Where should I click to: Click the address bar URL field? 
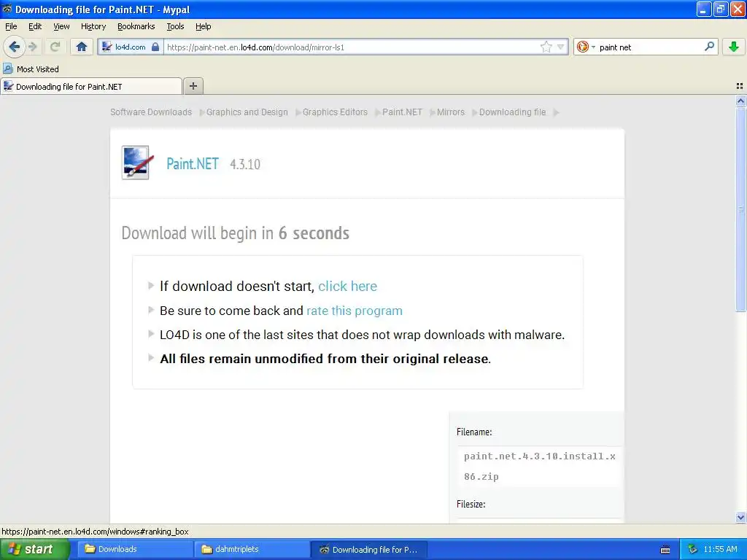click(352, 47)
